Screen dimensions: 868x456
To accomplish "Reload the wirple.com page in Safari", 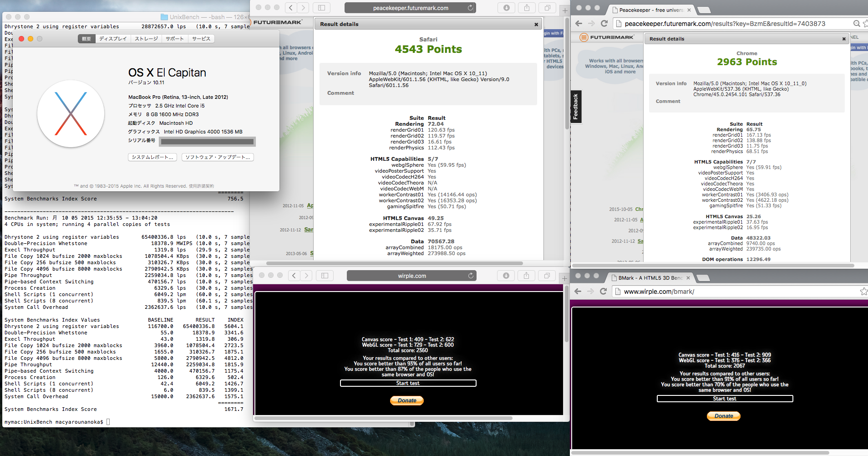I will pos(471,276).
